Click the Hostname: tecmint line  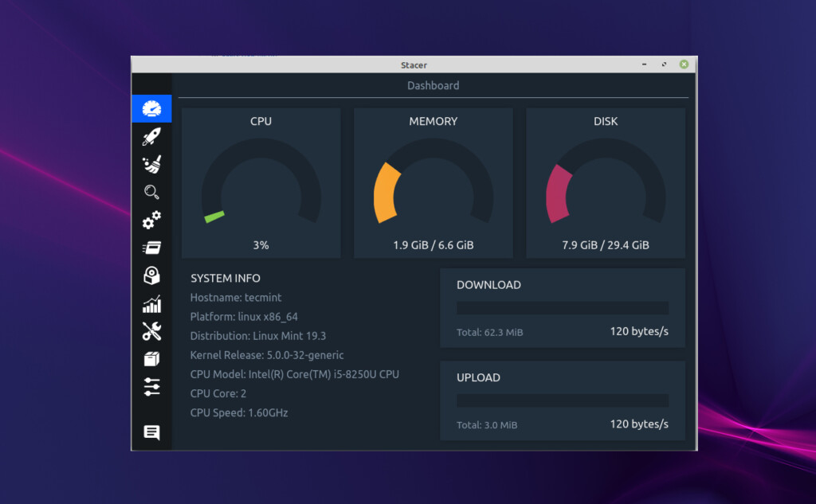(x=236, y=298)
